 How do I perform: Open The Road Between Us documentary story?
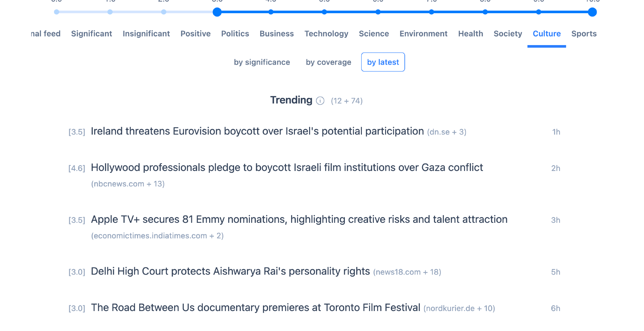point(255,308)
